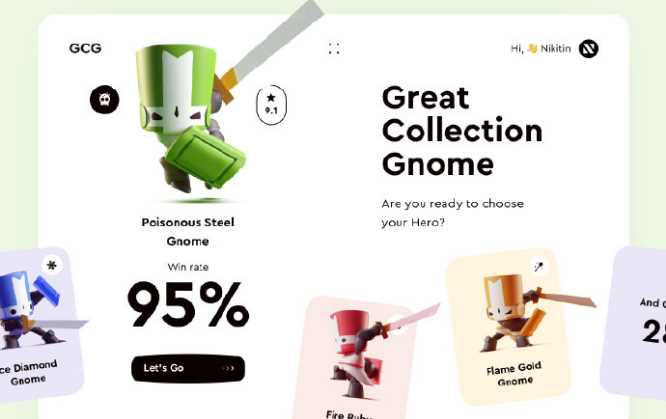Click the Flame Gold Gnome label
This screenshot has width=666, height=419.
tap(514, 374)
